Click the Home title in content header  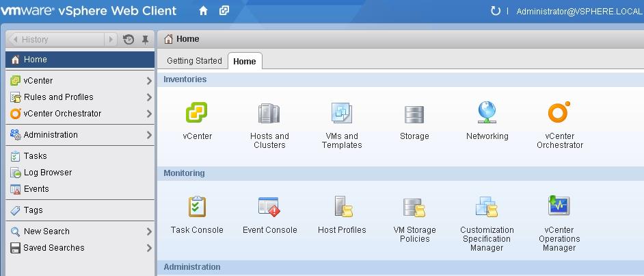coord(188,39)
